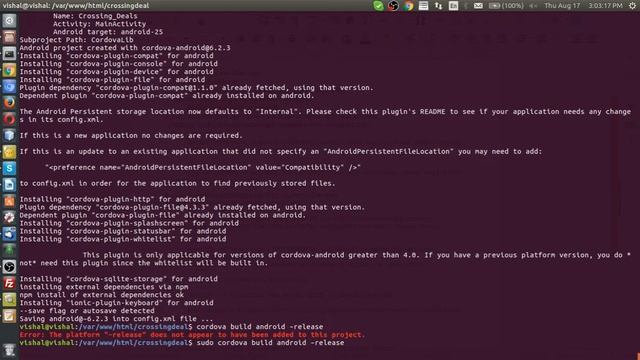Open the blue cube launcher icon
The height and width of the screenshot is (360, 640).
9,136
